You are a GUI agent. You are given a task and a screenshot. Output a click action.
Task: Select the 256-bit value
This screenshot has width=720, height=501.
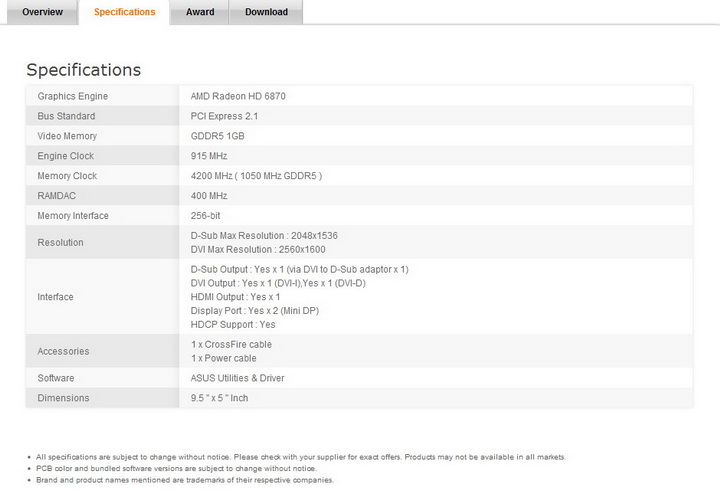[x=205, y=215]
